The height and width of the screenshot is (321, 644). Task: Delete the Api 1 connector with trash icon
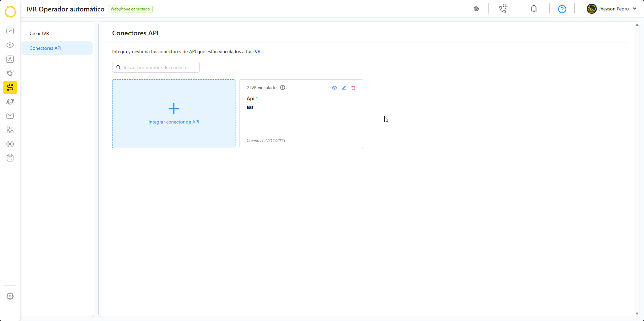pos(353,88)
